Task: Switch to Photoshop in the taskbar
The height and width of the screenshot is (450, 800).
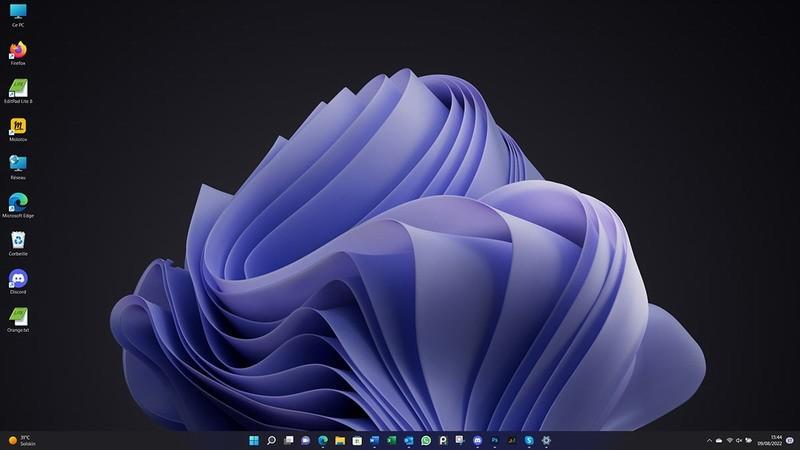Action: tap(494, 440)
